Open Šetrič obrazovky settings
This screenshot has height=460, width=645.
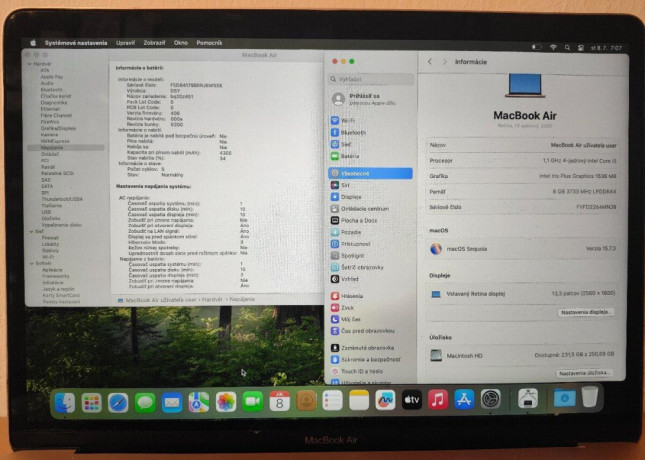[x=357, y=267]
